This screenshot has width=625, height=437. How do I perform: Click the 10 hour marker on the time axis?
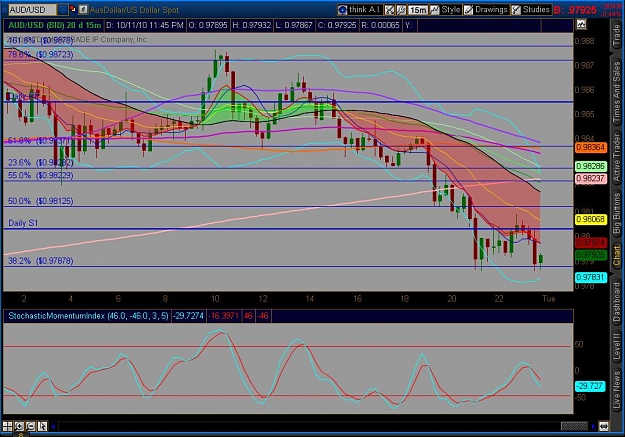[x=215, y=299]
